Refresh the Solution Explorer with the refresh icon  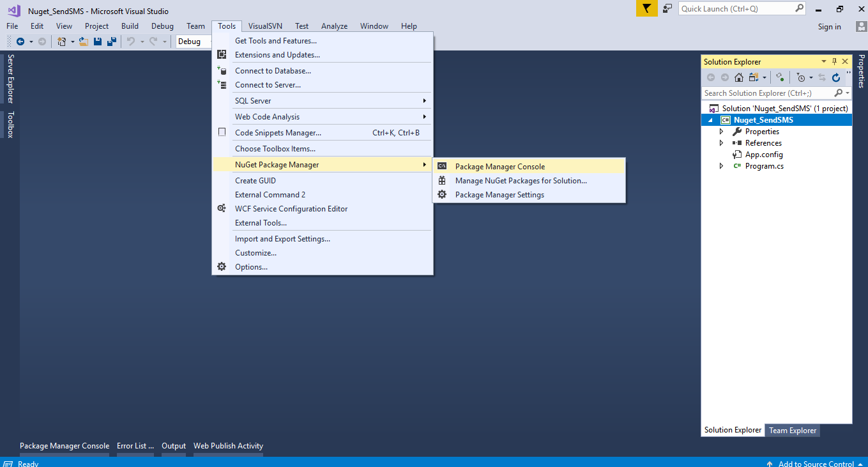point(836,77)
